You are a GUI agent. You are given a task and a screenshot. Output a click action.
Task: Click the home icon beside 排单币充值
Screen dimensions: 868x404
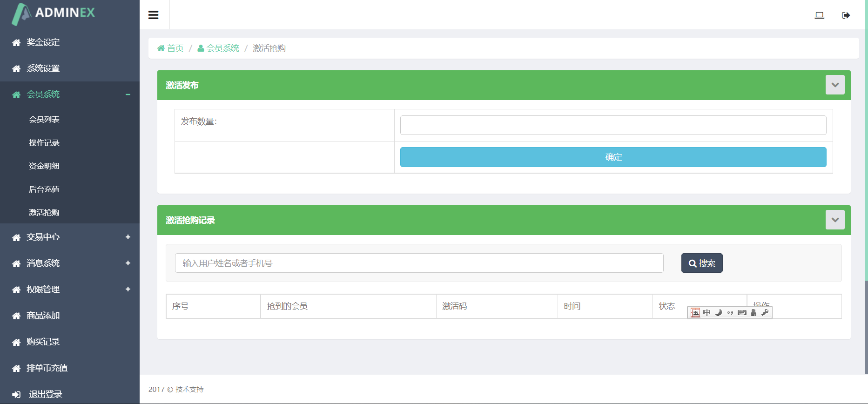[16, 369]
